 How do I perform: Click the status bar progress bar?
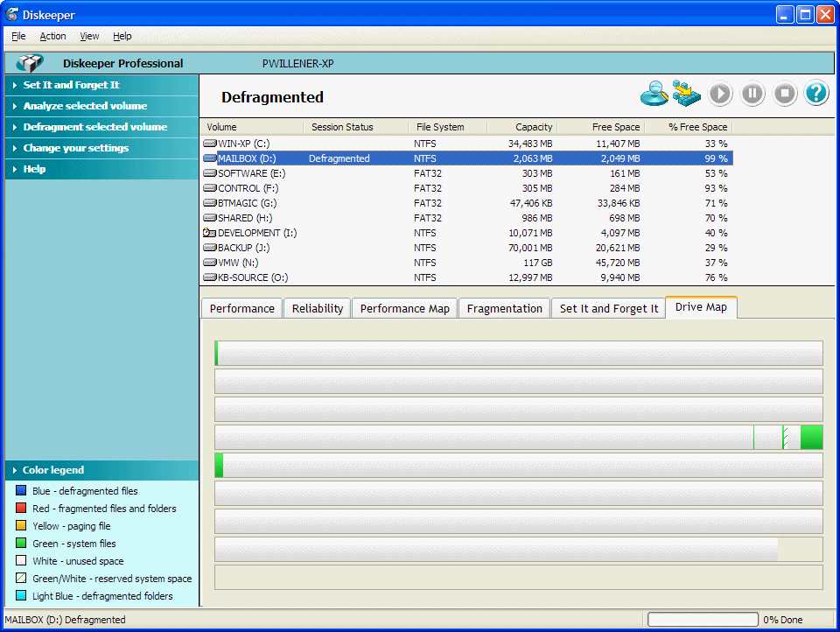tap(703, 620)
